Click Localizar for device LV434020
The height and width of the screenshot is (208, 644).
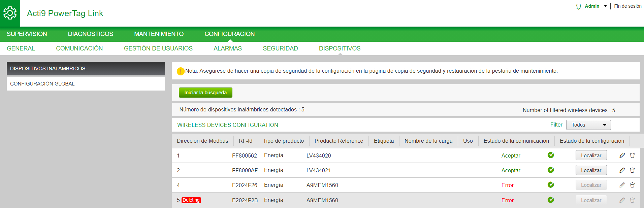pos(591,155)
